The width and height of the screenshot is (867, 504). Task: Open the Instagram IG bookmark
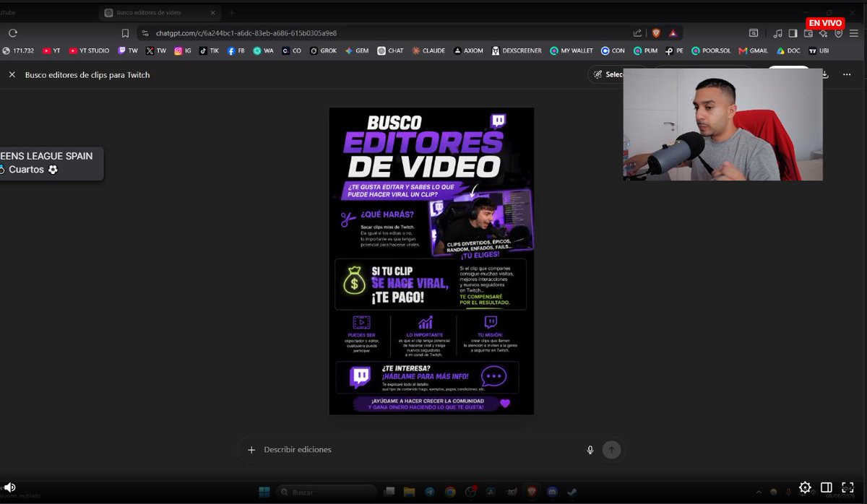point(183,51)
